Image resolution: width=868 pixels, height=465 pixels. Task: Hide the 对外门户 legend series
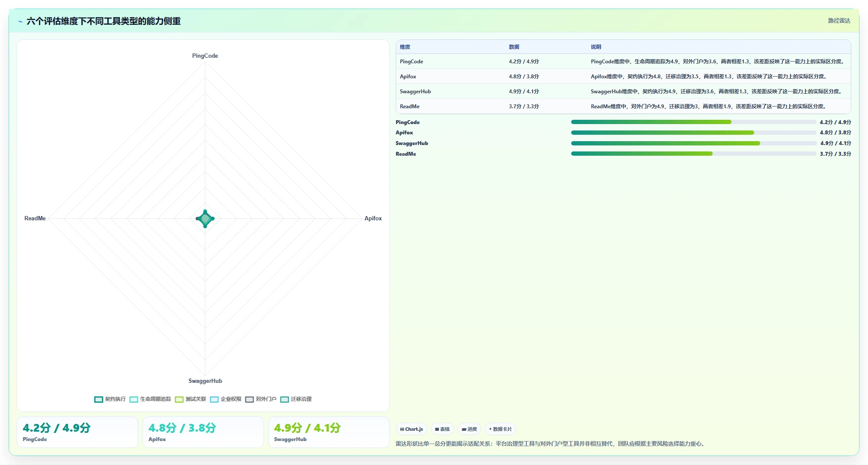coord(261,399)
